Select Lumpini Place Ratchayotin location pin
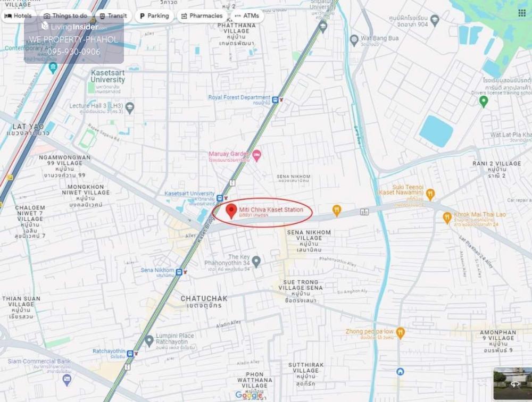The image size is (532, 402). tap(149, 341)
